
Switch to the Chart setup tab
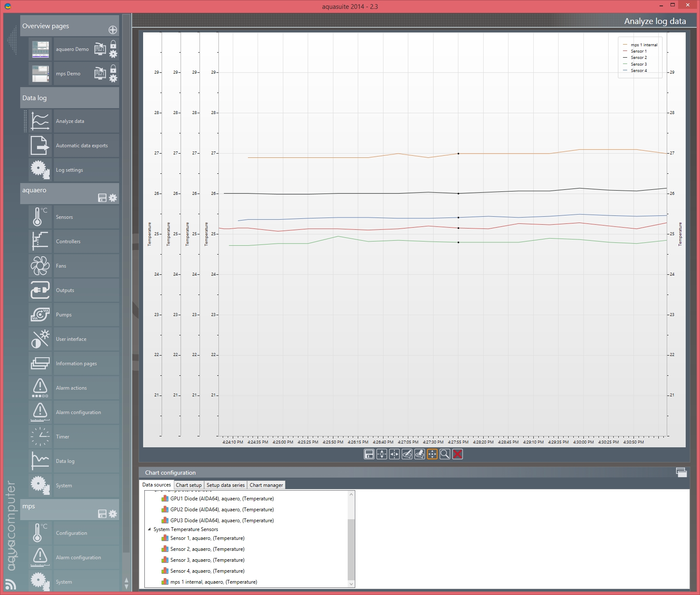coord(189,485)
